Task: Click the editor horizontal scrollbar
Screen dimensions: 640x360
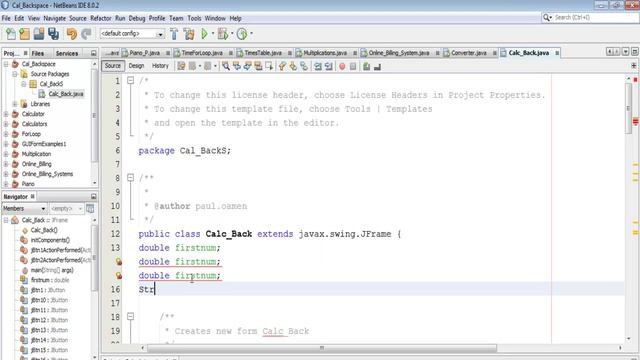Action: [x=322, y=348]
